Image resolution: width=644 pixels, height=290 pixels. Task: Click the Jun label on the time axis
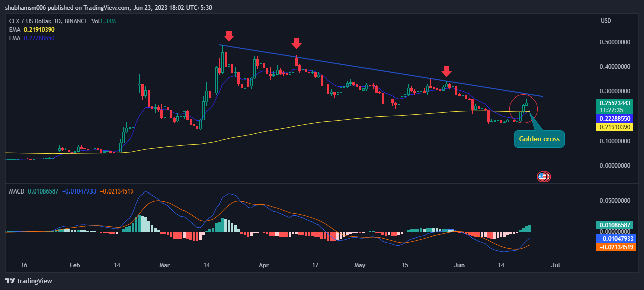coord(459,265)
